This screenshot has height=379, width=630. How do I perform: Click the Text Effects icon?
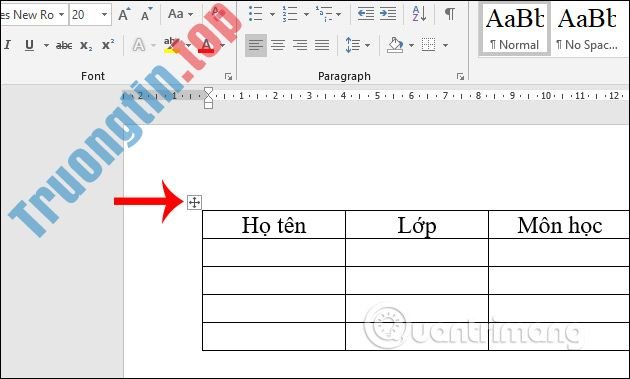[139, 45]
